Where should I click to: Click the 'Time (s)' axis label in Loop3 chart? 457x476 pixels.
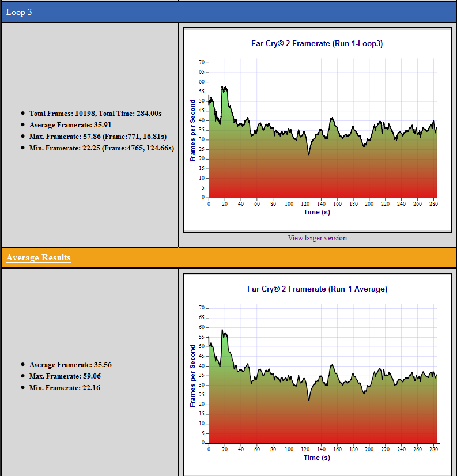pos(317,212)
